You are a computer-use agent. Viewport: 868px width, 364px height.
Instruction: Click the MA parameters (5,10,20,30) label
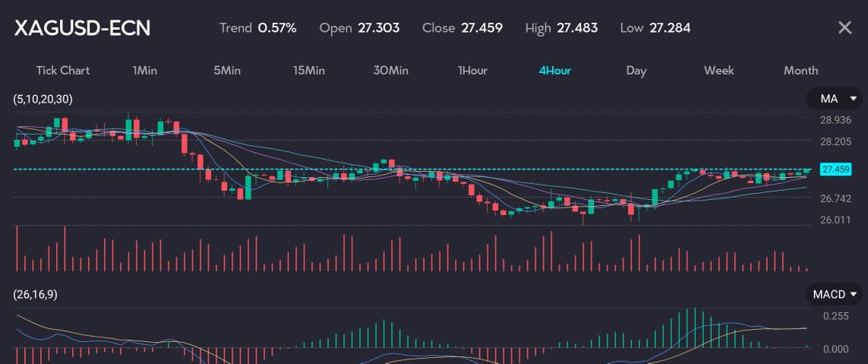[43, 99]
